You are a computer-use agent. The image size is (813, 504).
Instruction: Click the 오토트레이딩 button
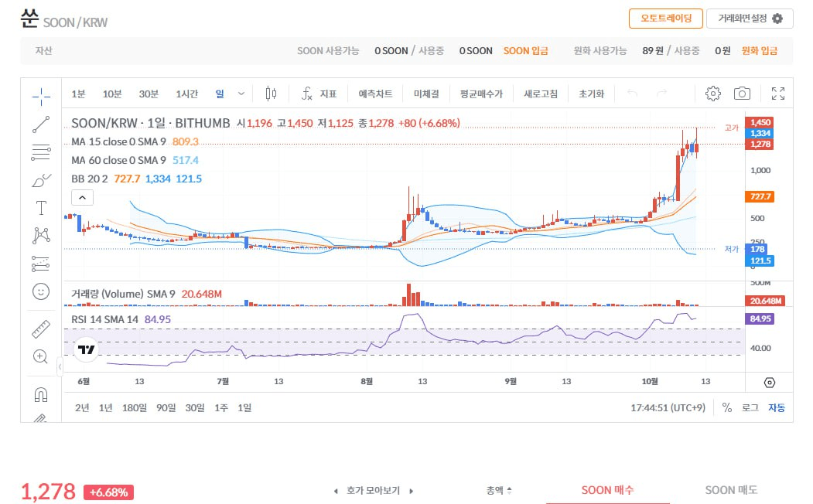tap(665, 19)
